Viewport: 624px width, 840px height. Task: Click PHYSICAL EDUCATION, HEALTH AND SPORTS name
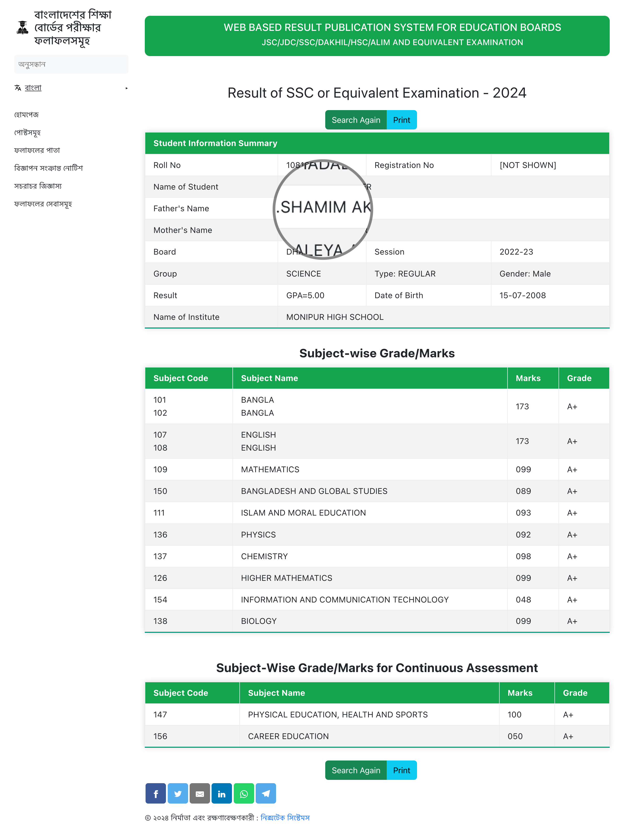click(338, 715)
